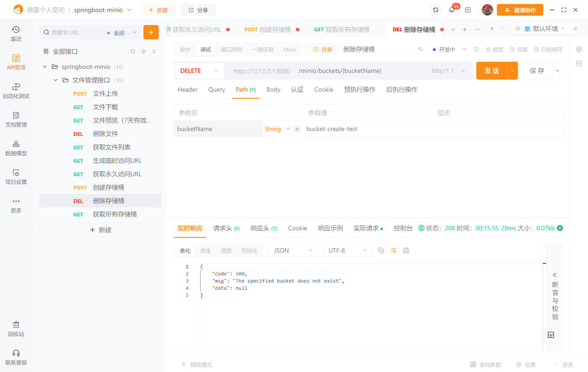This screenshot has height=372, width=588.
Task: Refresh the 全部接口 list
Action: (x=133, y=51)
